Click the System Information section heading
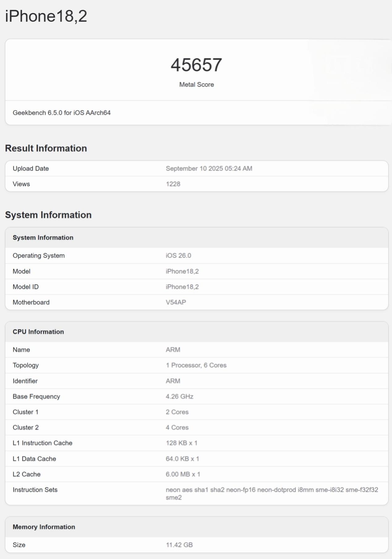The image size is (392, 559). pyautogui.click(x=48, y=215)
